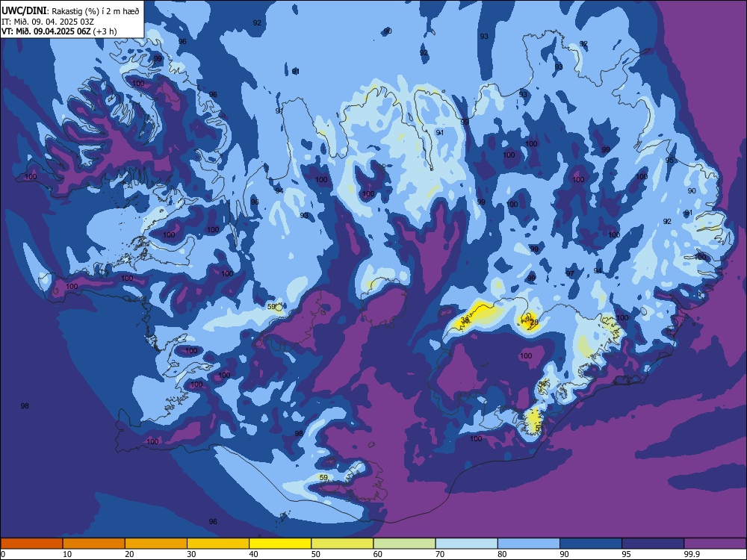Screen dimensions: 747x560
Task: Click the 50–60 yellow-green legend swatch
Action: click(342, 544)
